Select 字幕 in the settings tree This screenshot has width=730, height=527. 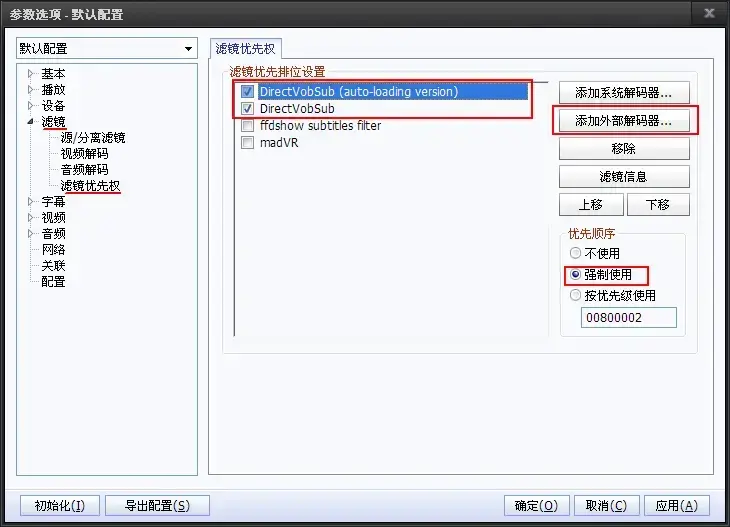[x=53, y=202]
